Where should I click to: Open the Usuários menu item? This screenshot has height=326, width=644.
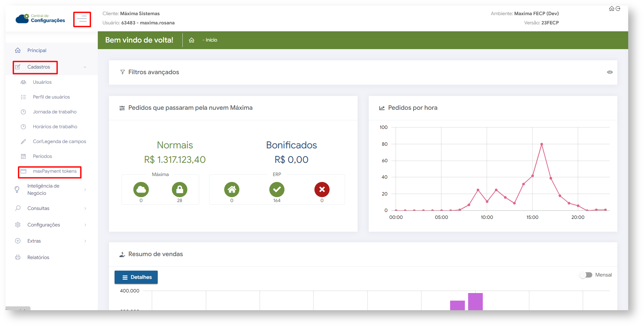(x=42, y=82)
